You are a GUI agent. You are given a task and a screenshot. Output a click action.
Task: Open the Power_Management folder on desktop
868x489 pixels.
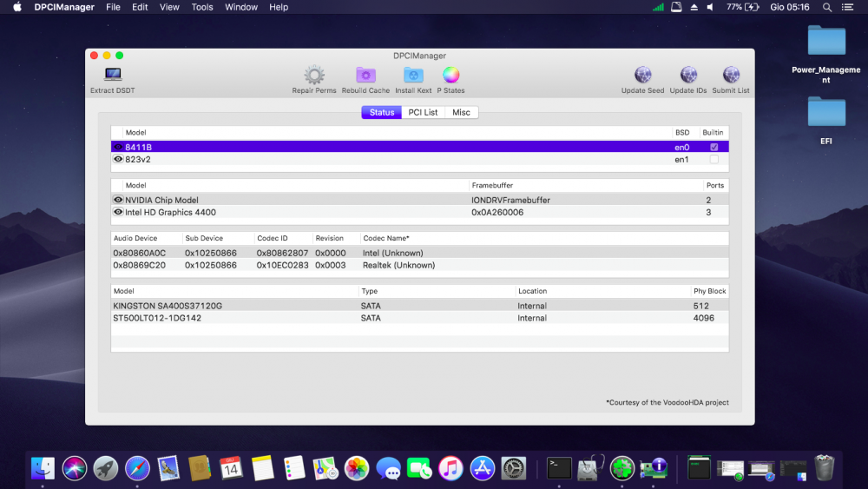point(826,42)
